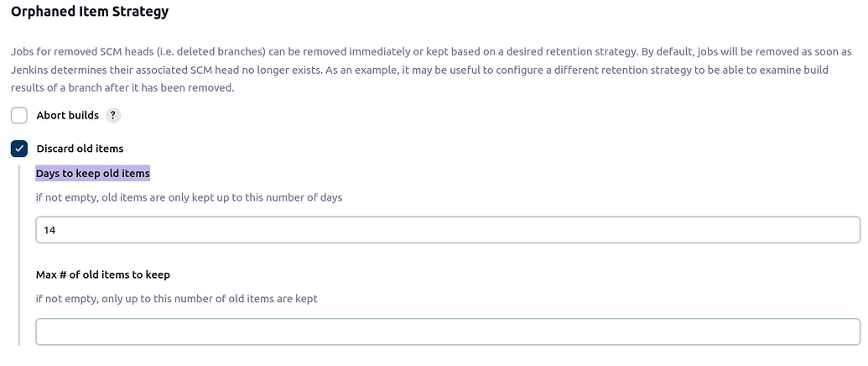The width and height of the screenshot is (868, 366).
Task: Click the hint text about number of days
Action: (x=189, y=198)
